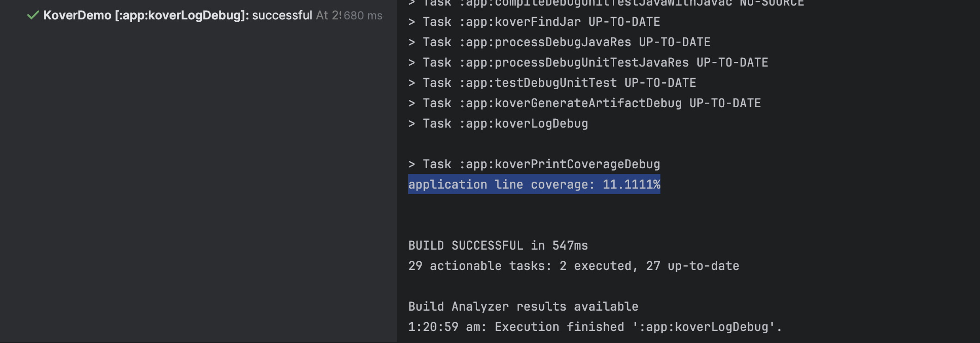Click the ':app:koverGenerateArtifactDebug UP-TO-DATE' line

click(585, 103)
